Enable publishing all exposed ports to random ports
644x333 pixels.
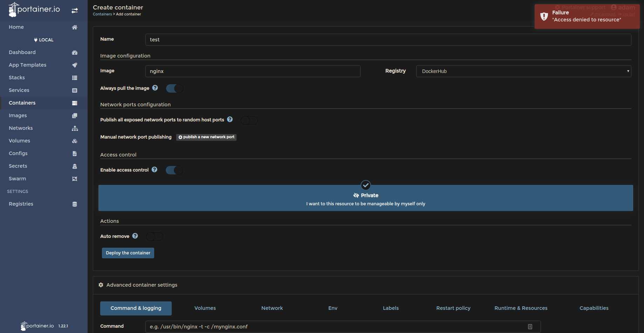pyautogui.click(x=249, y=120)
